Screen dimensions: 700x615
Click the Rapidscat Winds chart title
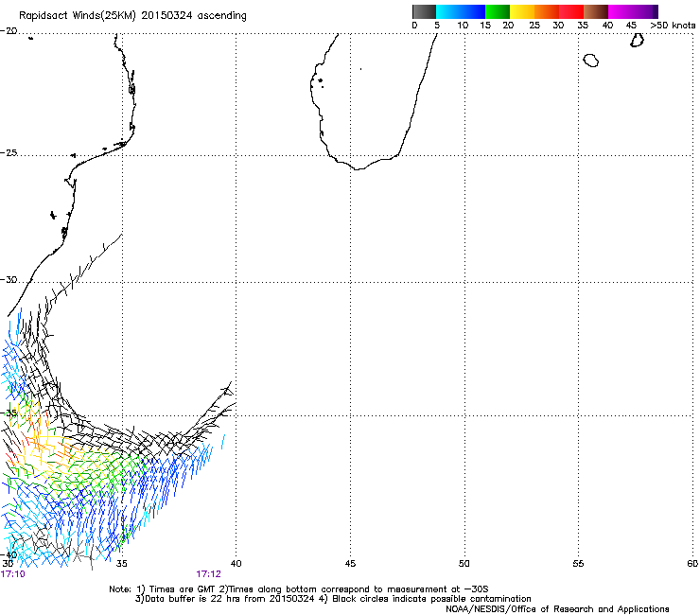(132, 16)
